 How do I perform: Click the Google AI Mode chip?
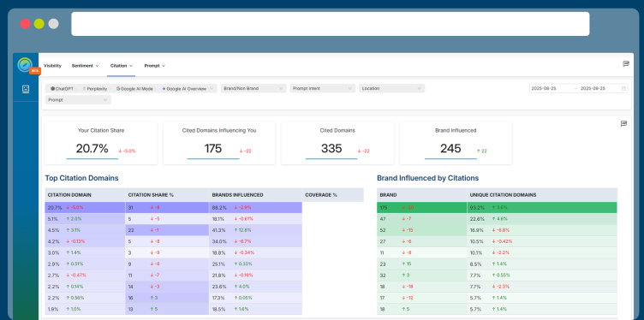(134, 88)
